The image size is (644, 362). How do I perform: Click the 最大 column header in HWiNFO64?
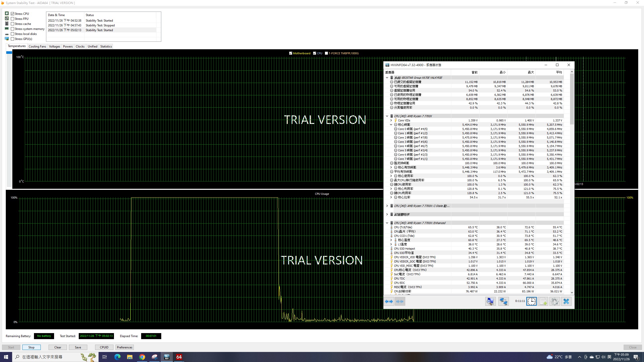tap(521, 72)
